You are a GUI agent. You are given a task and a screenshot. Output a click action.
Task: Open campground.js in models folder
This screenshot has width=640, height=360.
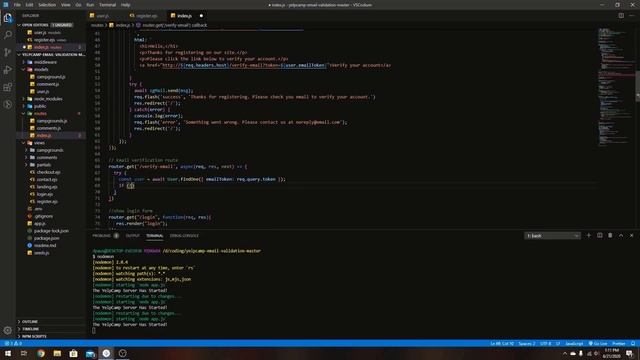pyautogui.click(x=51, y=77)
